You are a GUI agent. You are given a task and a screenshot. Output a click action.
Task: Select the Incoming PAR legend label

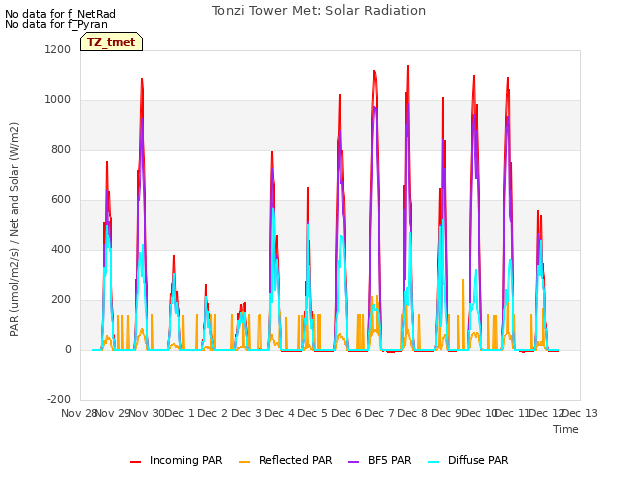click(186, 460)
